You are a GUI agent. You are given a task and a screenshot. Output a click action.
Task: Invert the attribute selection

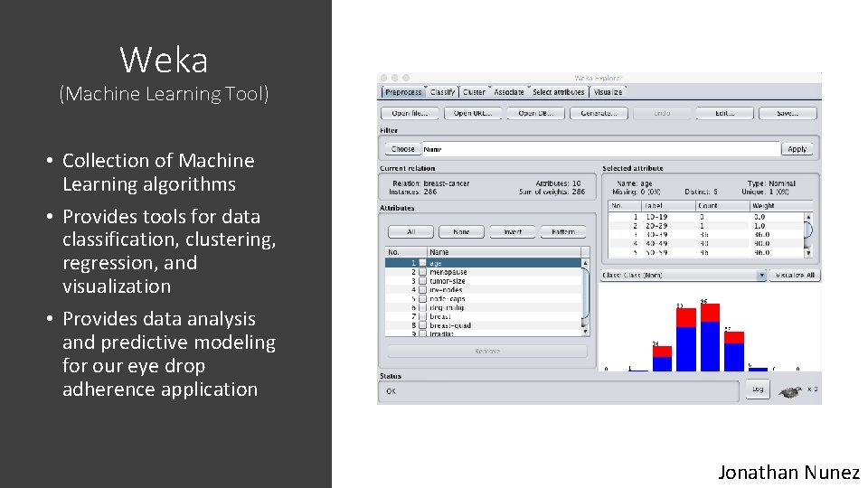[513, 232]
